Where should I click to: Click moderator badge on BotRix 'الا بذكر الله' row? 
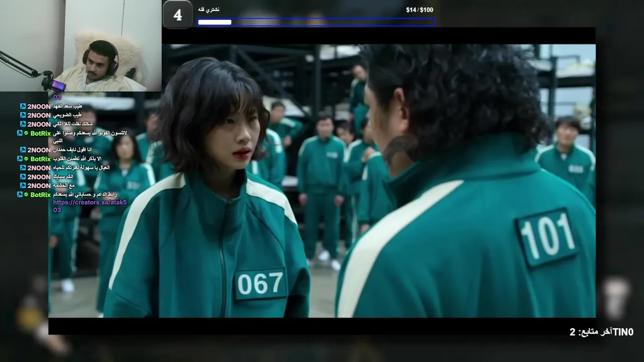[x=20, y=159]
